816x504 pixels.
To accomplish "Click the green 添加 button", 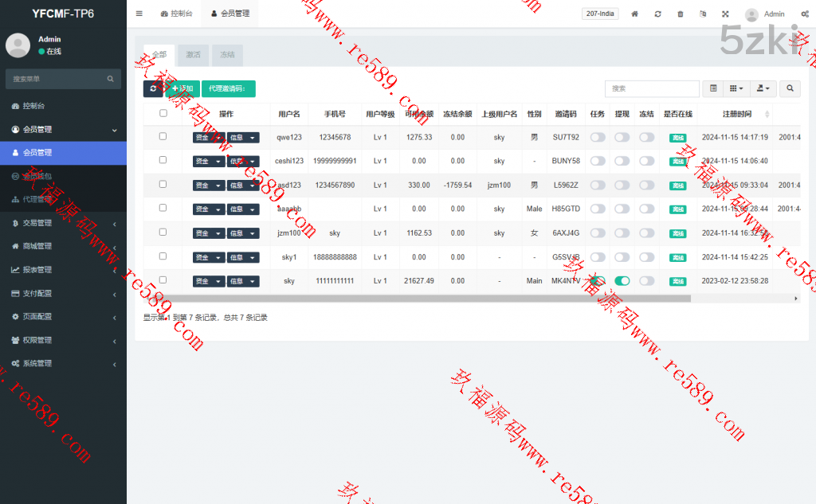I will (182, 88).
